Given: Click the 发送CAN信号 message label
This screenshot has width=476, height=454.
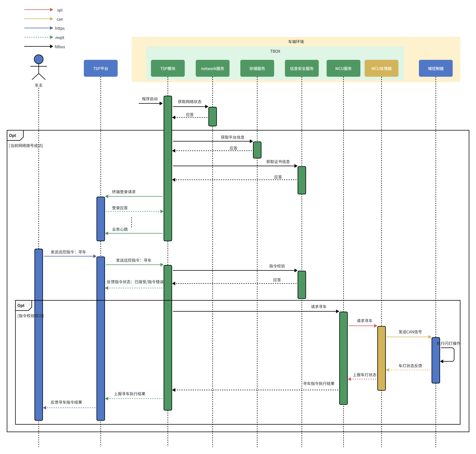Looking at the screenshot, I should click(x=410, y=332).
